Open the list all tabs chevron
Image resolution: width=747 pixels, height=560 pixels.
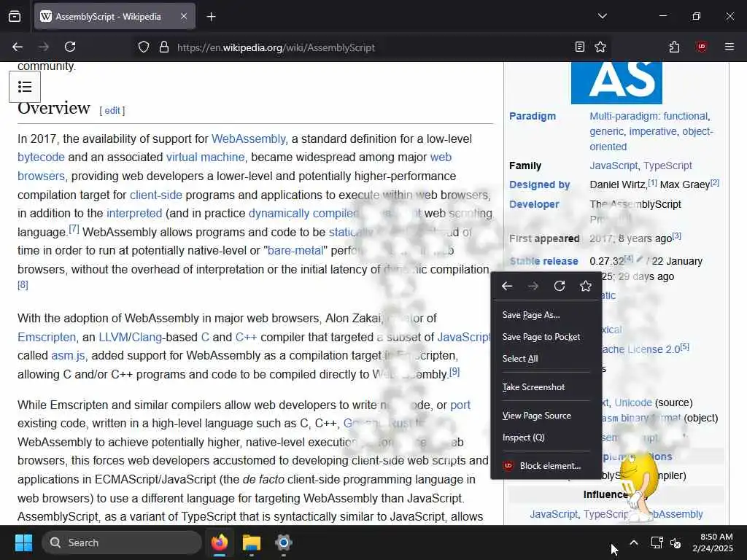(x=602, y=16)
